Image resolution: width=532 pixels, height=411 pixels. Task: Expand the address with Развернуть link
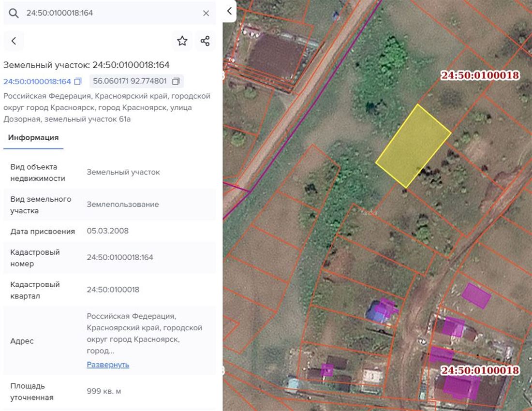tap(108, 365)
